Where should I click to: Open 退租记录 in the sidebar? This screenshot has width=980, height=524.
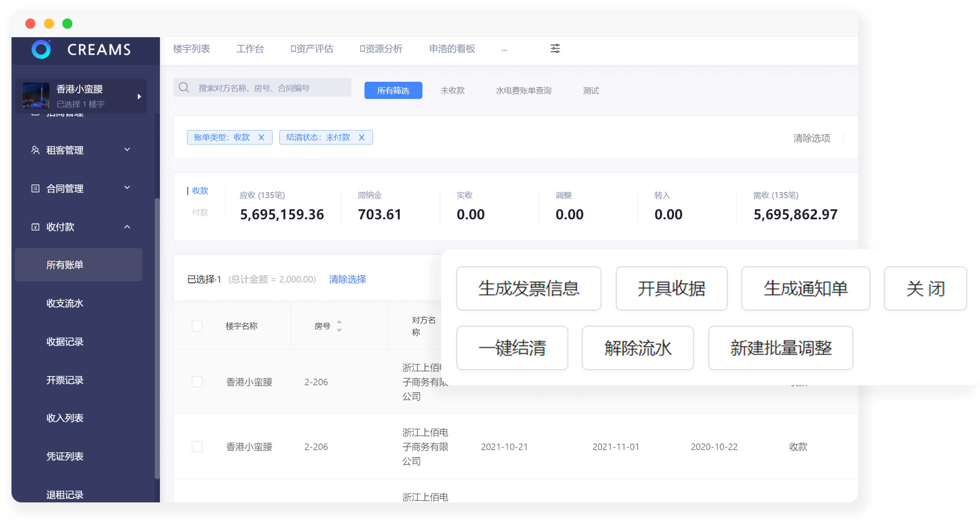pos(65,495)
